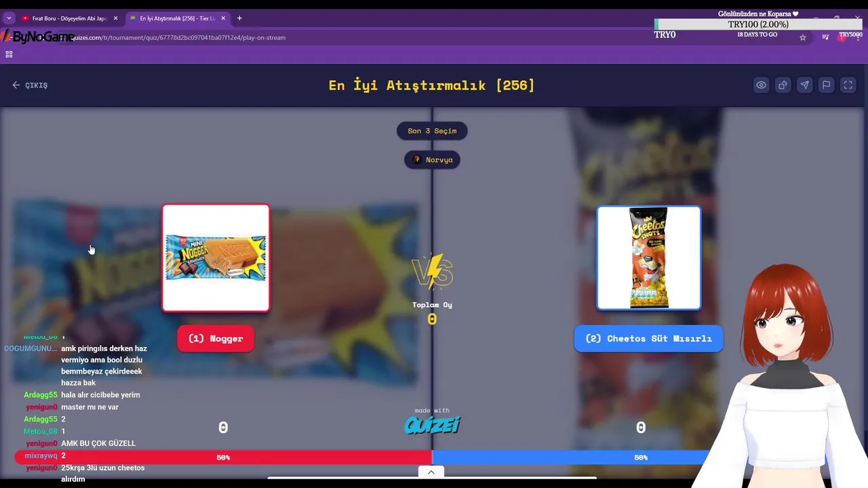Click the Son 3 Seçim pill
868x488 pixels.
[432, 131]
